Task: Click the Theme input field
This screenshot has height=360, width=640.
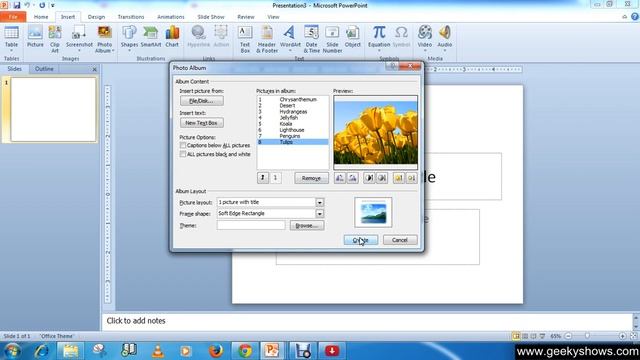Action: point(251,225)
